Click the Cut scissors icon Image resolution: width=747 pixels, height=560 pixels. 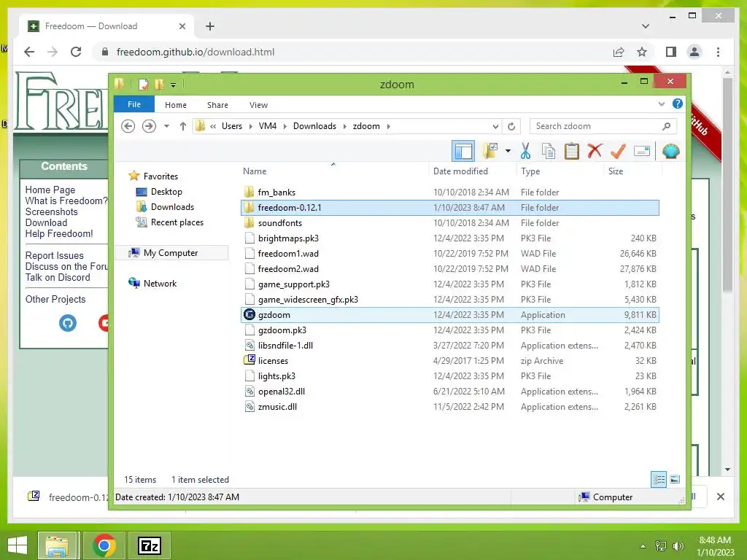click(525, 152)
